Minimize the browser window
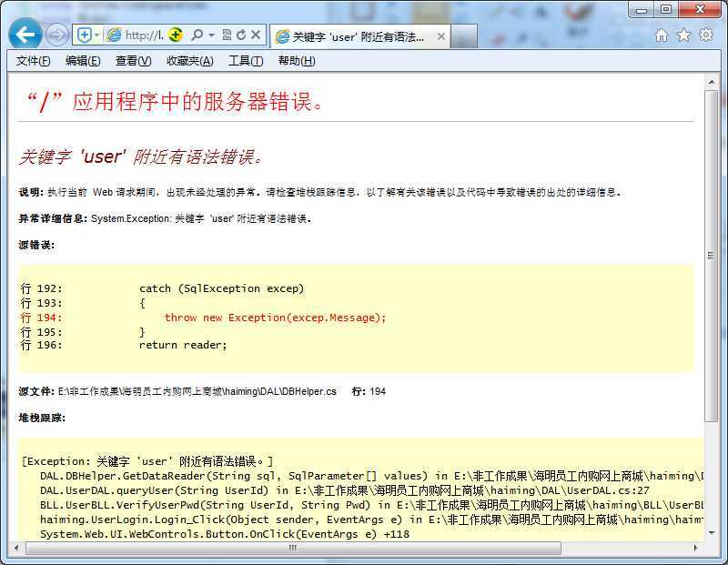 pos(642,9)
